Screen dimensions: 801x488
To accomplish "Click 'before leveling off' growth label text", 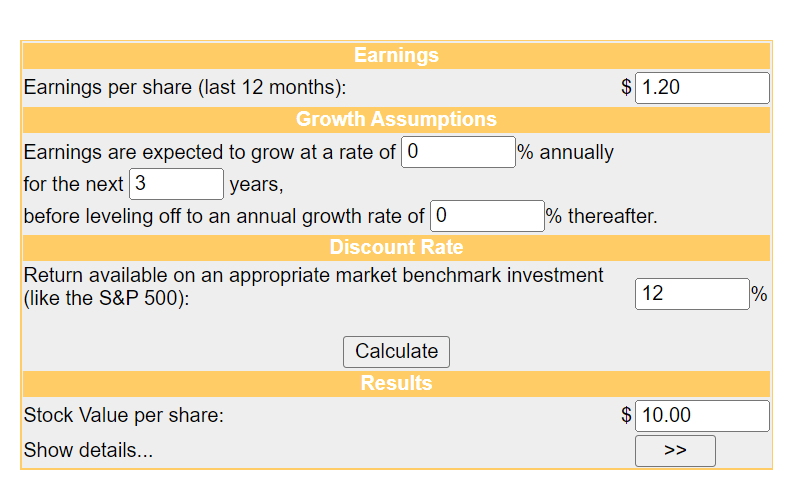I will pos(224,217).
